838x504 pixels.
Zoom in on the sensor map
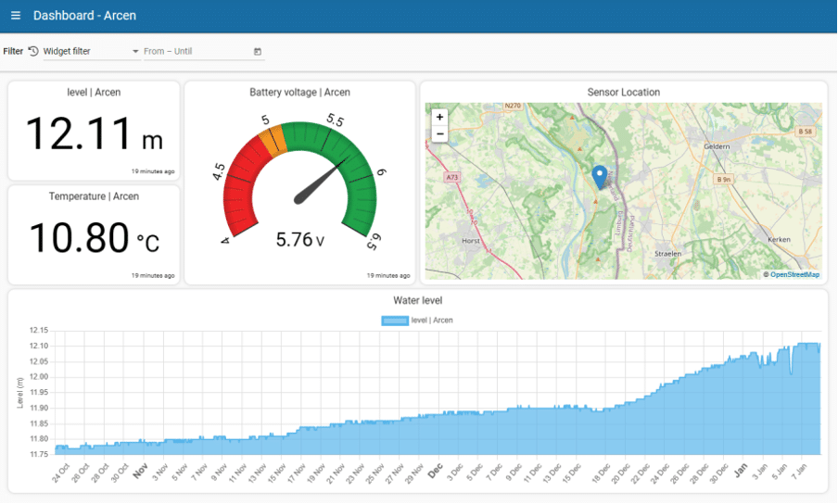[439, 117]
